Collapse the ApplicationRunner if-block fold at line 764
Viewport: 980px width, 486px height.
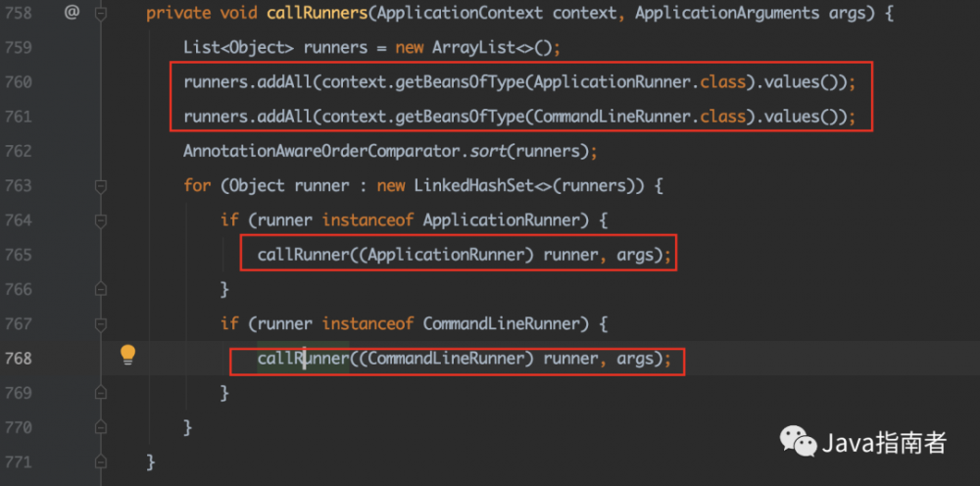tap(101, 219)
